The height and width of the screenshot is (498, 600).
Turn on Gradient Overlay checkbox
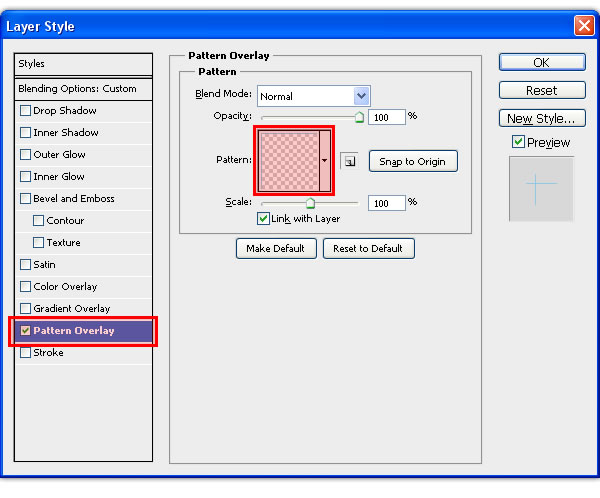pos(25,309)
